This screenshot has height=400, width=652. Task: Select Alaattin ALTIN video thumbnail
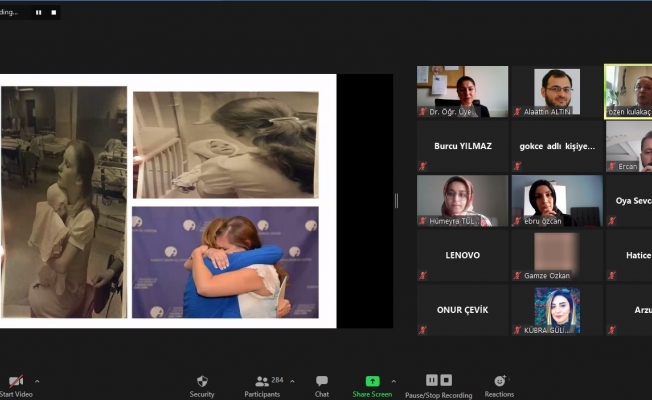pyautogui.click(x=557, y=91)
